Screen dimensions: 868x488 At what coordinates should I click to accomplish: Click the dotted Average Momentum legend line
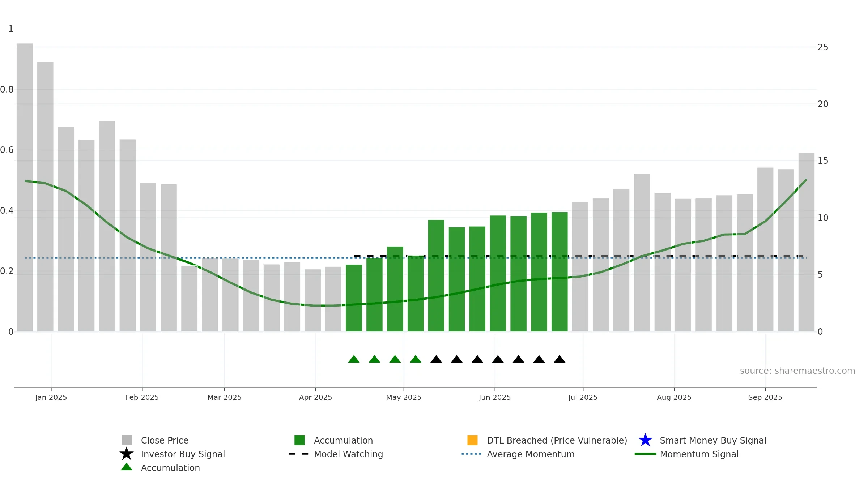pos(471,454)
